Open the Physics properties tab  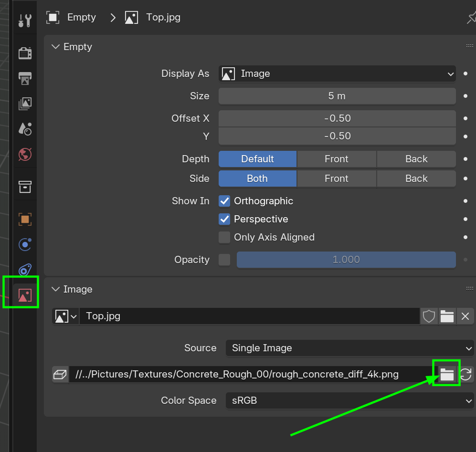pos(25,245)
